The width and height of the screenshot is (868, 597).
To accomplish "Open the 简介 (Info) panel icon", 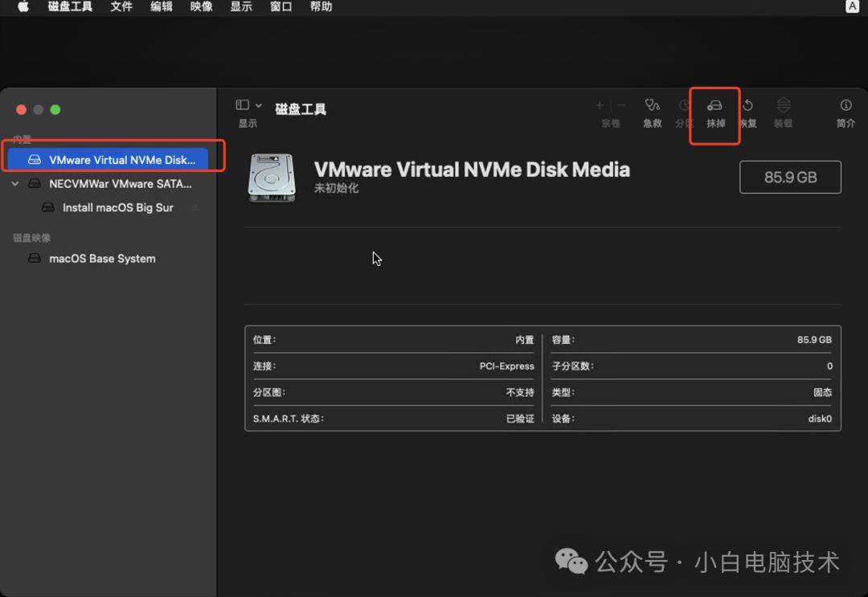I will point(845,112).
